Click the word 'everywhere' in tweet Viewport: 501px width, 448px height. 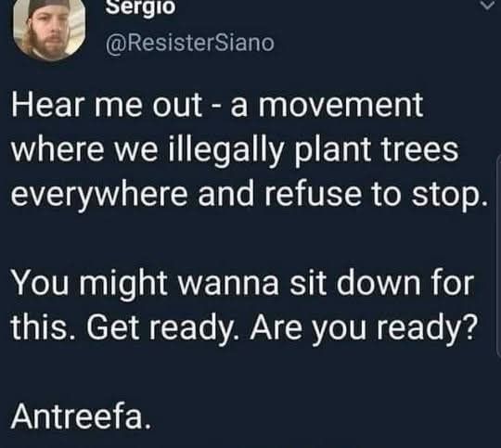(99, 195)
